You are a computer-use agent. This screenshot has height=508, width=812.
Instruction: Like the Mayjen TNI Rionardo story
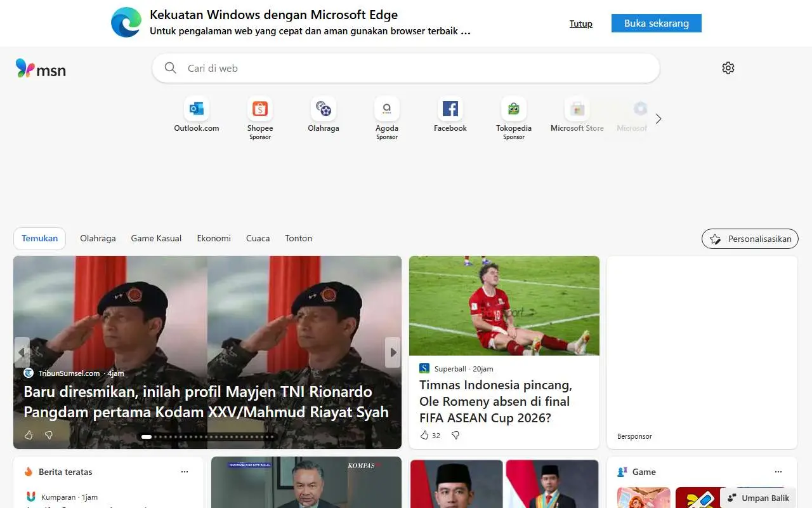point(29,435)
